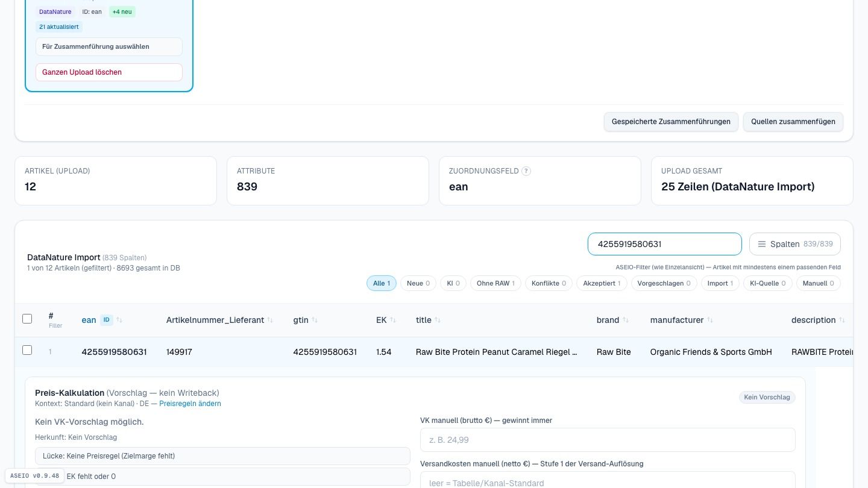Image resolution: width=868 pixels, height=488 pixels.
Task: Check the row checkbox for article 4255919580631
Action: pos(27,350)
